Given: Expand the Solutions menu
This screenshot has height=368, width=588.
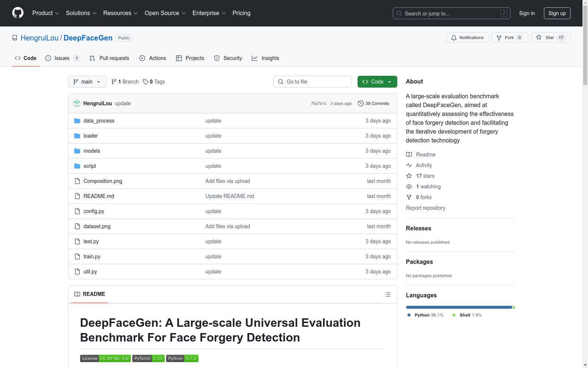Looking at the screenshot, I should coord(81,13).
